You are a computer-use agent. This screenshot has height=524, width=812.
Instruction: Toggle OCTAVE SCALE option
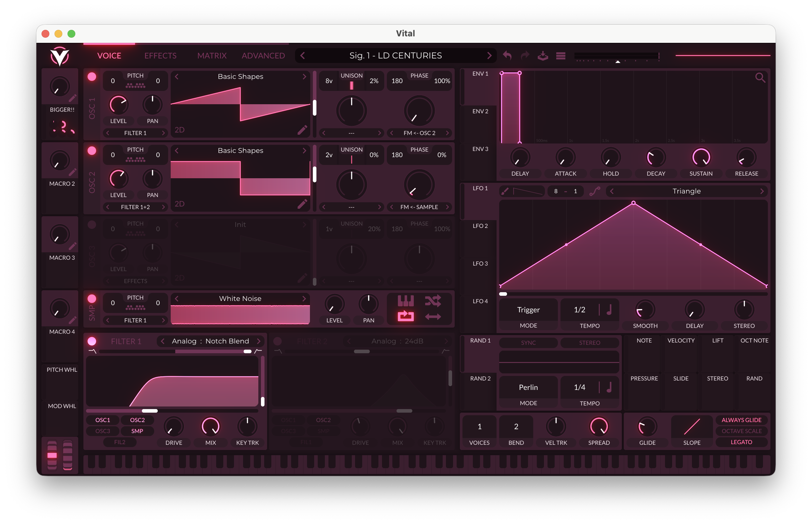tap(741, 431)
